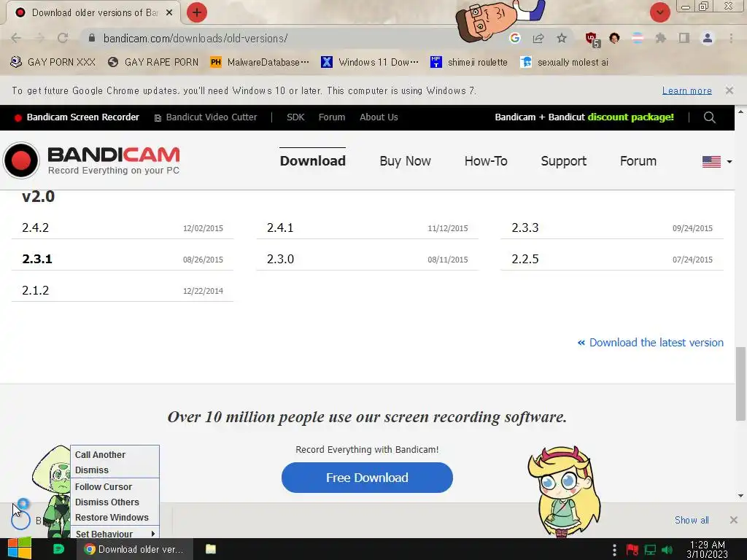Open the uBlock Origin extension icon
The height and width of the screenshot is (560, 747).
592,39
